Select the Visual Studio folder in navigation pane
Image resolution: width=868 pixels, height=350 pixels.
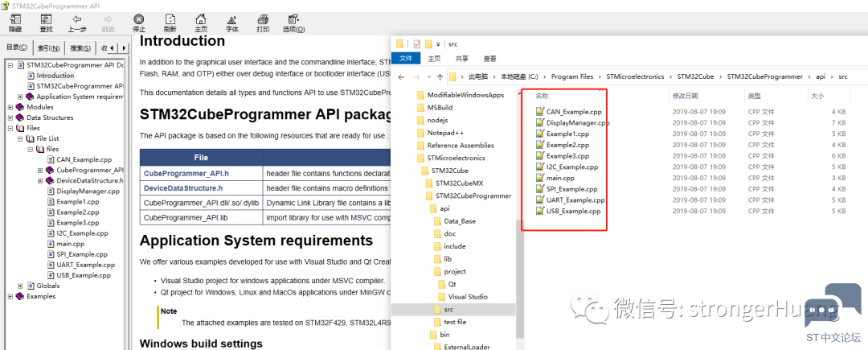pyautogui.click(x=462, y=297)
